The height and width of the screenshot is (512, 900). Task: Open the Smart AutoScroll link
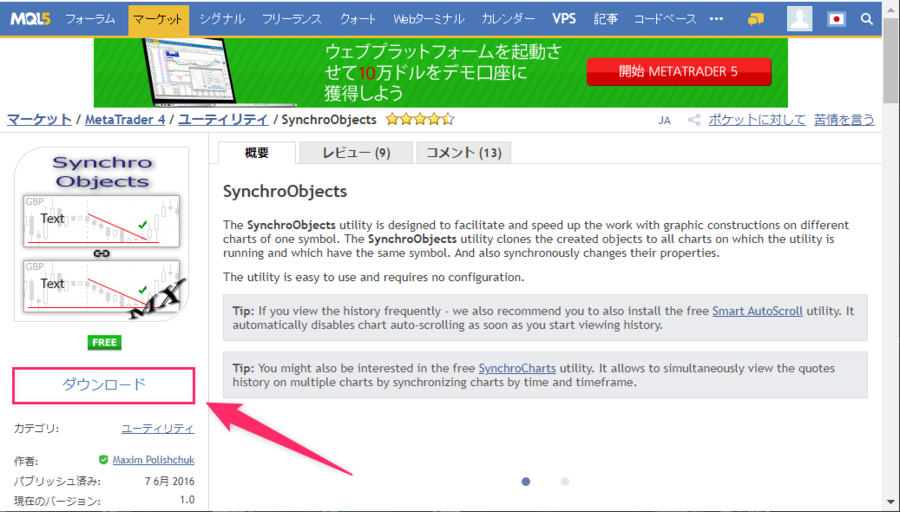tap(757, 311)
